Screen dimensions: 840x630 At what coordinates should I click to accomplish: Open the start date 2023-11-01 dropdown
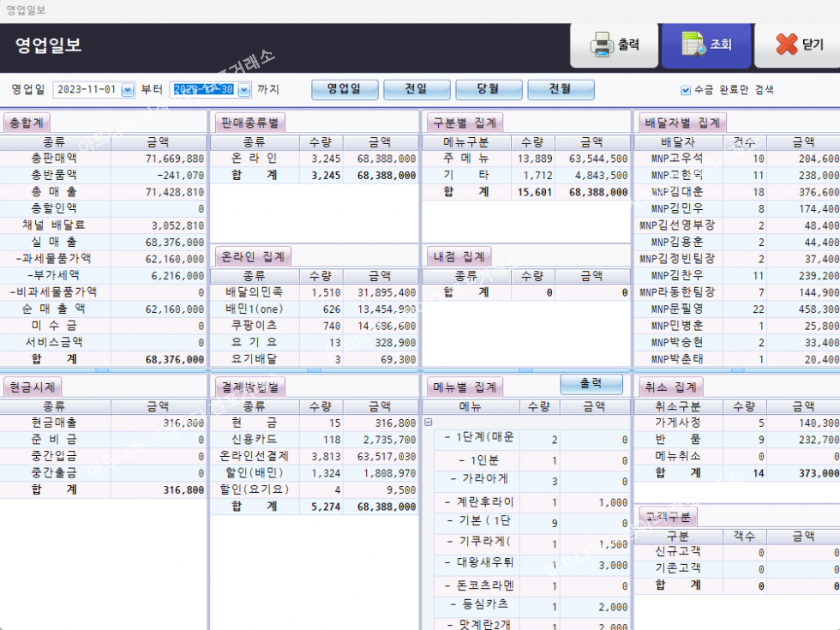tap(129, 90)
